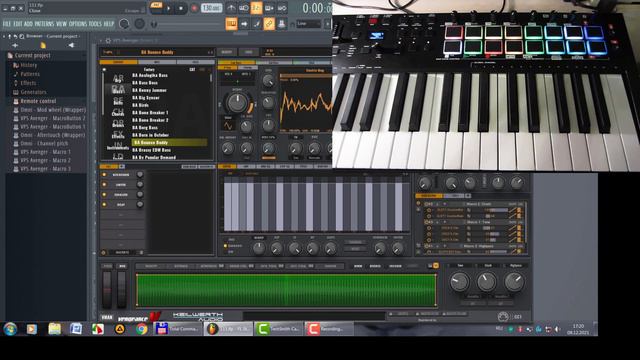Select the AR Arp preset category
Screen dimensions: 640x360
click(118, 78)
